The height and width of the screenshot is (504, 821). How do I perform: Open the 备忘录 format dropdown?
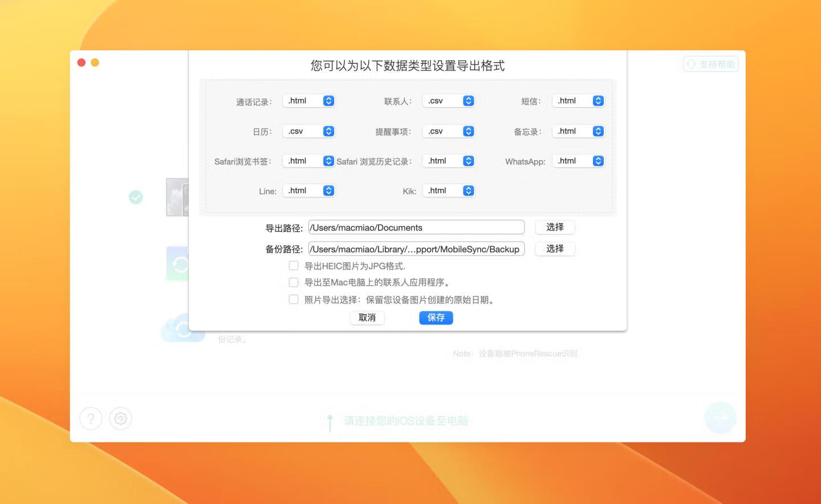point(578,131)
